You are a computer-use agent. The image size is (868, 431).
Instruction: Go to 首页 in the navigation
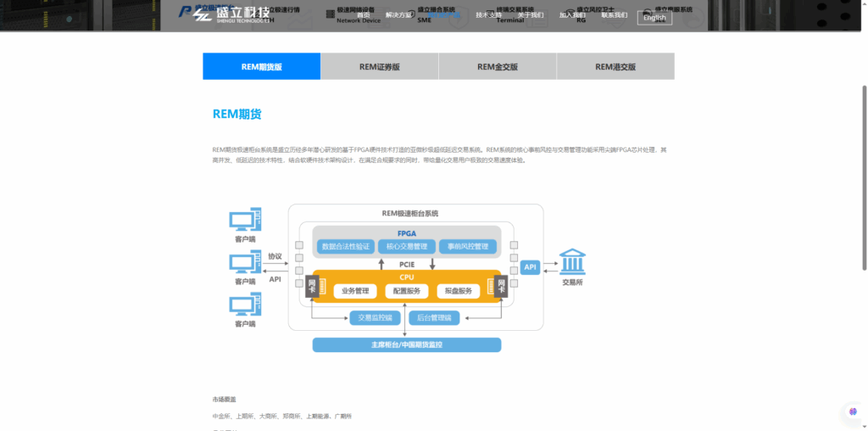tap(363, 15)
